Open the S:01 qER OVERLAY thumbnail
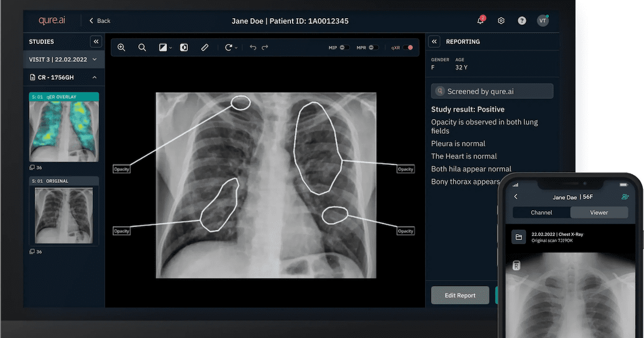Image resolution: width=644 pixels, height=338 pixels. click(x=63, y=127)
